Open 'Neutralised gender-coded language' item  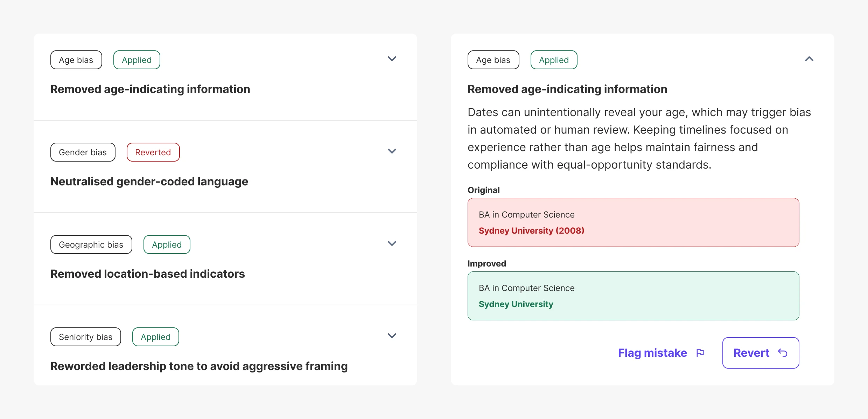(149, 182)
